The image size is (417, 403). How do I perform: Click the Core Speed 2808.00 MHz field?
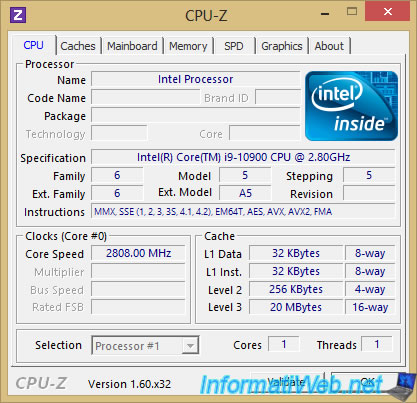pyautogui.click(x=138, y=253)
